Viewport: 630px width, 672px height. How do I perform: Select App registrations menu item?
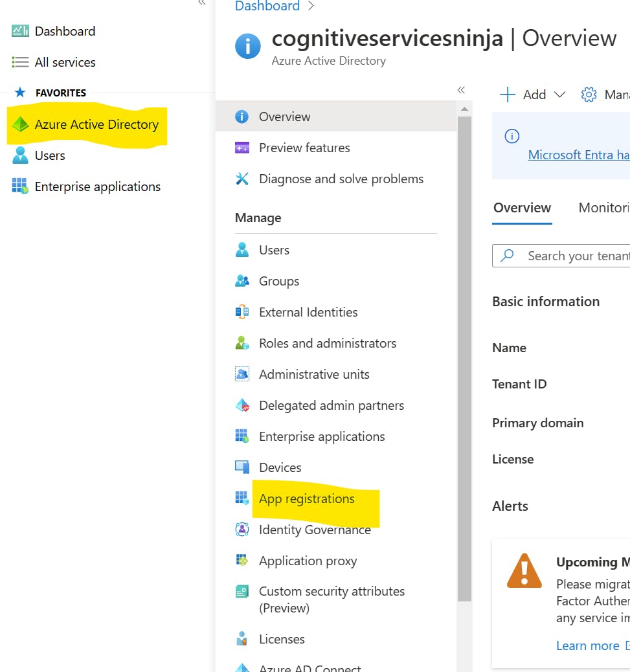coord(306,498)
